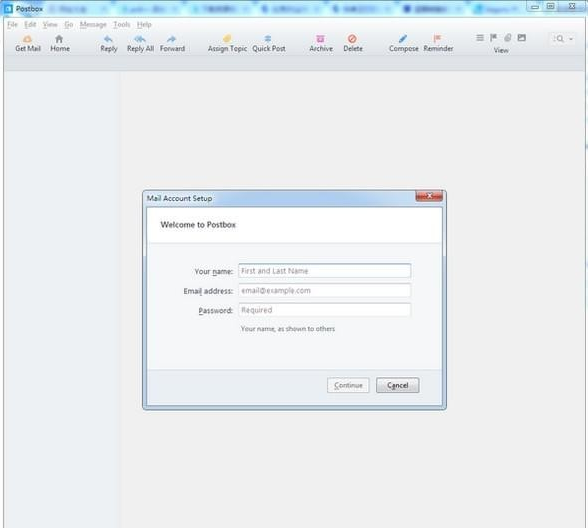Open the Edit menu
588x528 pixels.
click(30, 25)
